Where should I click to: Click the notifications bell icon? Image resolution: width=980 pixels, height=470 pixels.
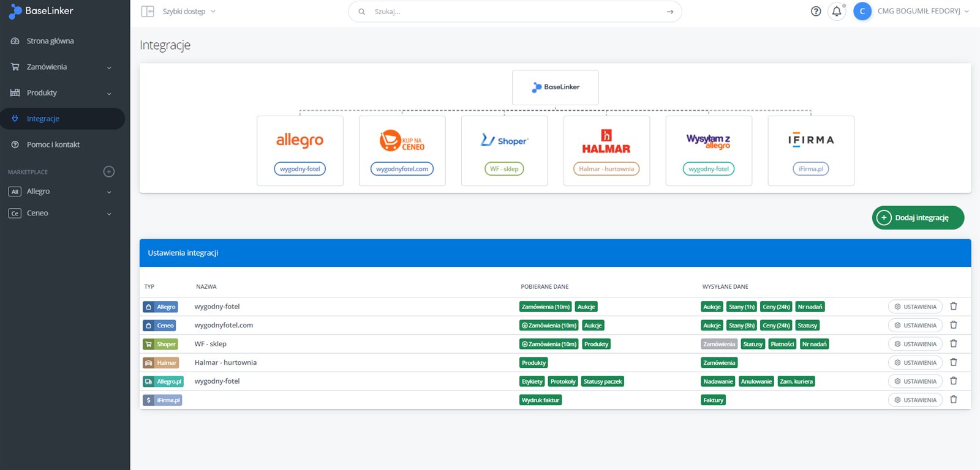pos(836,12)
